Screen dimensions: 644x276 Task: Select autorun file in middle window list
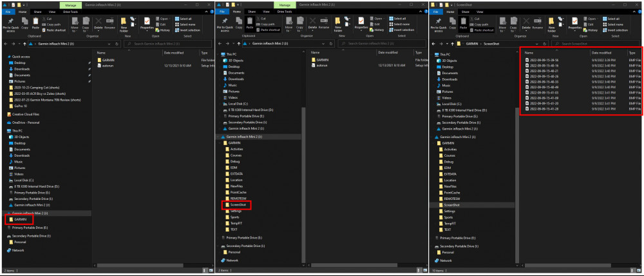[319, 65]
